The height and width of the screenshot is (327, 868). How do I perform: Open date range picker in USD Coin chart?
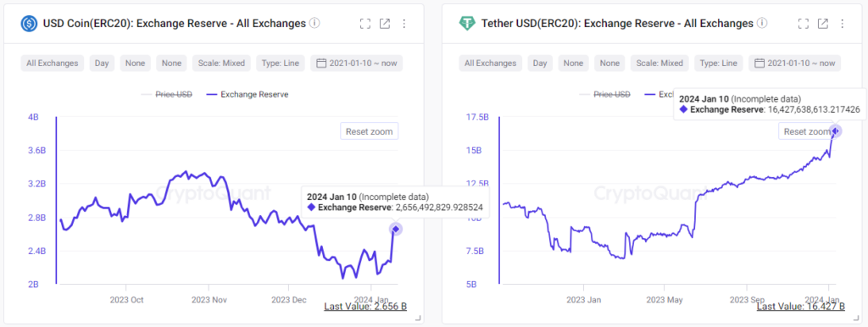(357, 63)
